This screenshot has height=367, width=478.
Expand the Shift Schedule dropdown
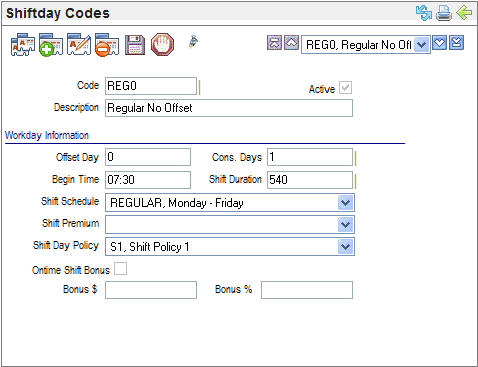click(345, 203)
